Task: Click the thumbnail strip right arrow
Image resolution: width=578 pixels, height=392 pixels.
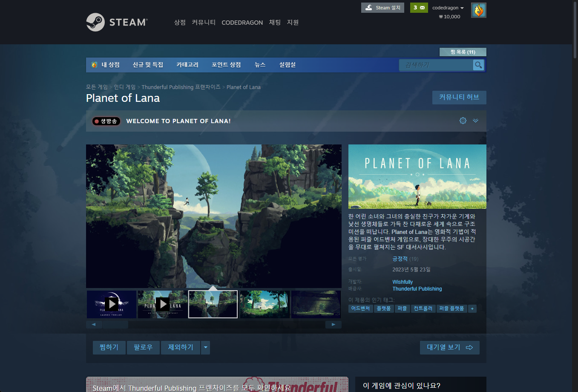Action: click(334, 325)
